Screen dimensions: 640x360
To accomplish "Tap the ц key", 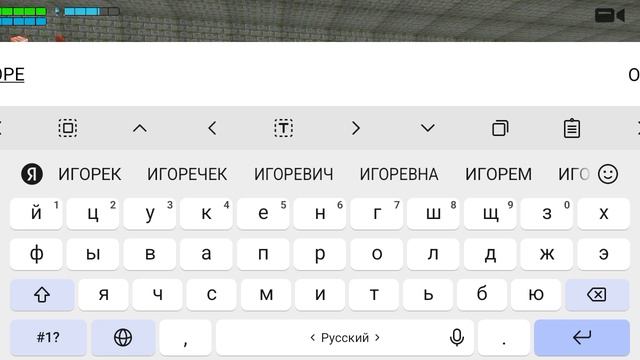I will (x=93, y=213).
